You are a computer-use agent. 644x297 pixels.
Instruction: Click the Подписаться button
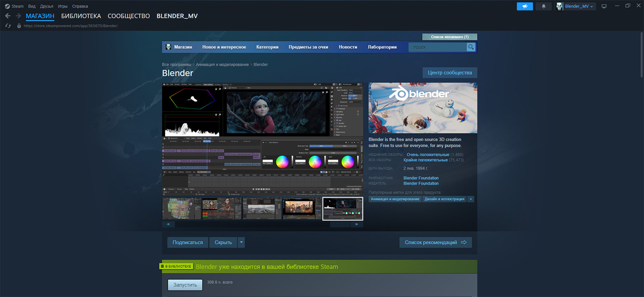pos(188,242)
